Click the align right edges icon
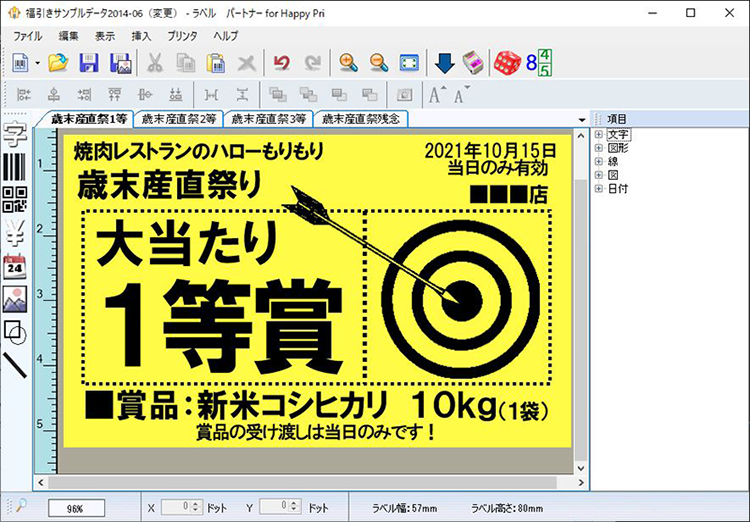 (85, 95)
